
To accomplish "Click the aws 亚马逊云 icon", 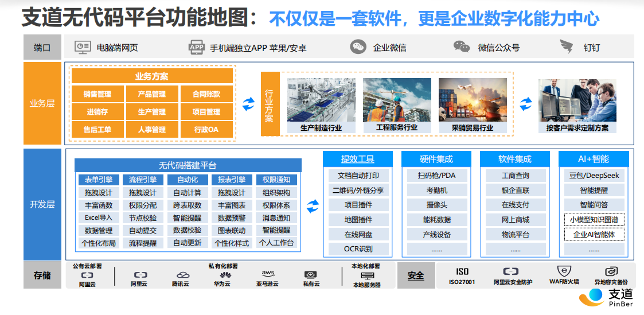I will pyautogui.click(x=268, y=274).
